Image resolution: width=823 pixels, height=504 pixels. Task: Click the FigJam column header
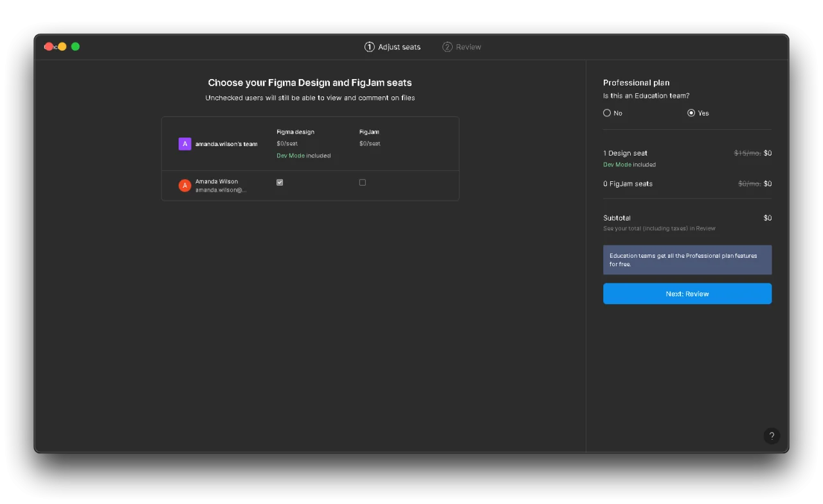tap(369, 132)
